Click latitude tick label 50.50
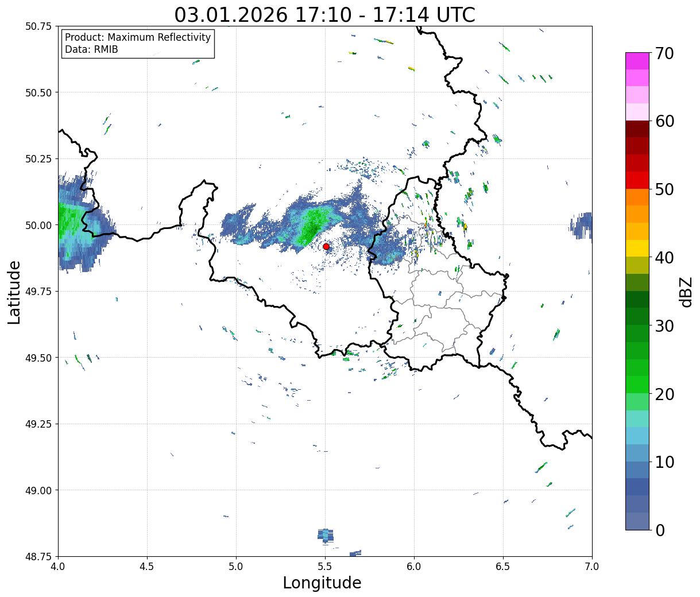Image resolution: width=700 pixels, height=597 pixels. point(38,92)
